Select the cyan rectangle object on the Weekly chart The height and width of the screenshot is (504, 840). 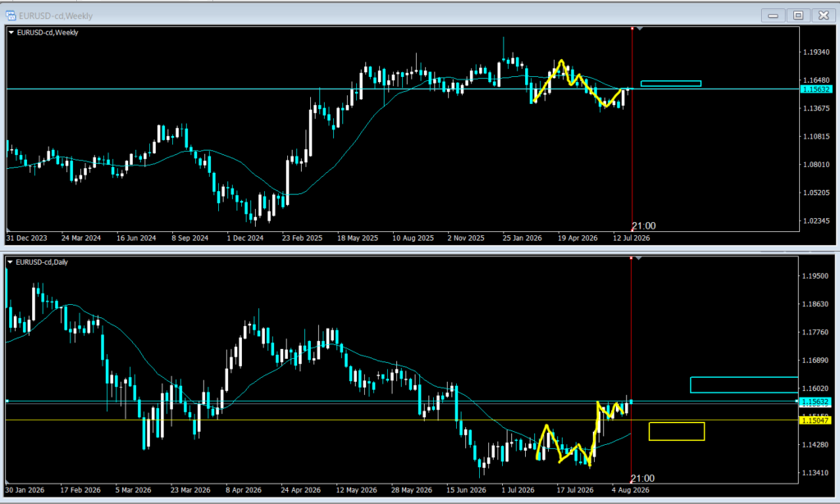(671, 84)
